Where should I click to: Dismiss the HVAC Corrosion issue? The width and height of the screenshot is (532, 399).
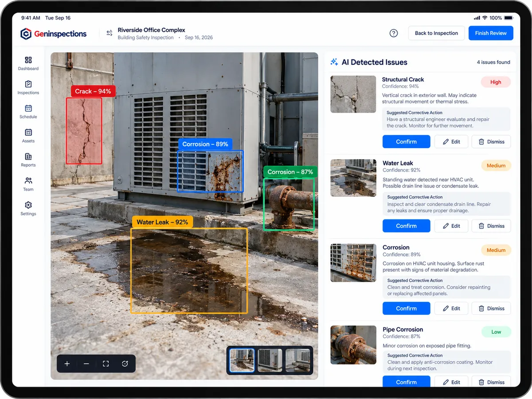[491, 309]
